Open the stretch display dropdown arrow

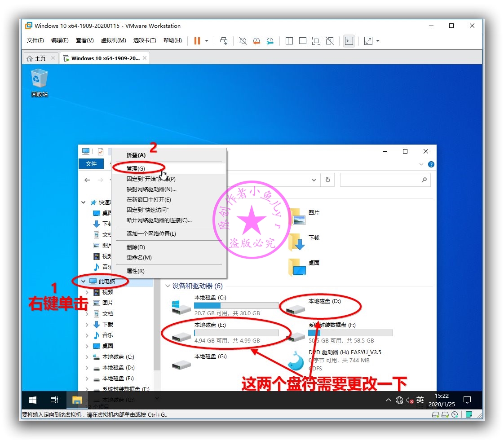tap(378, 41)
